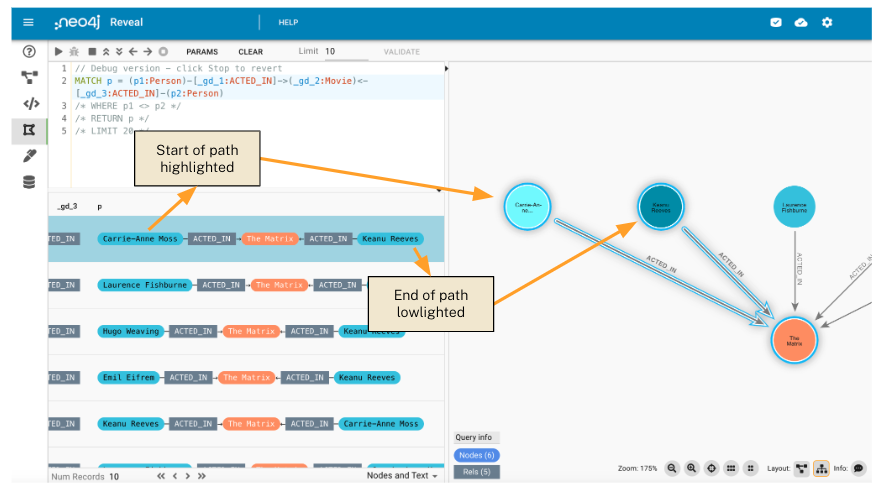Select the Laurence Fishburne graph node
The width and height of the screenshot is (885, 493).
click(x=794, y=207)
